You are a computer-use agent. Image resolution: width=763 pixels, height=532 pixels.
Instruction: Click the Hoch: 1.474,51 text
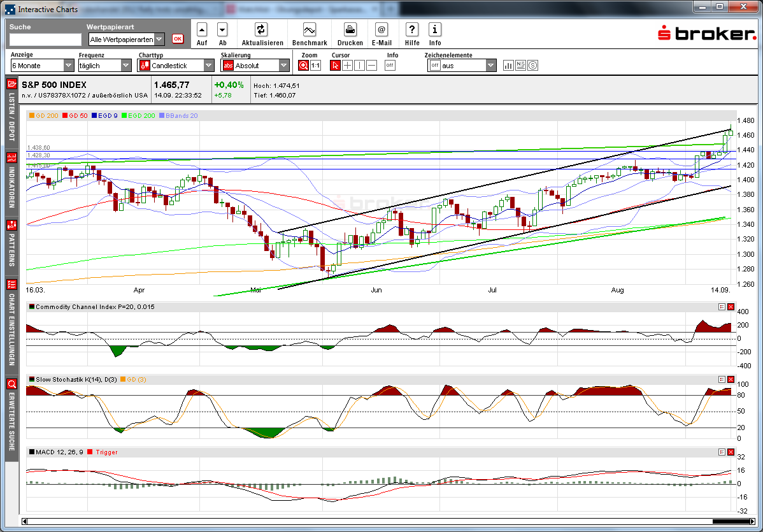tap(276, 85)
